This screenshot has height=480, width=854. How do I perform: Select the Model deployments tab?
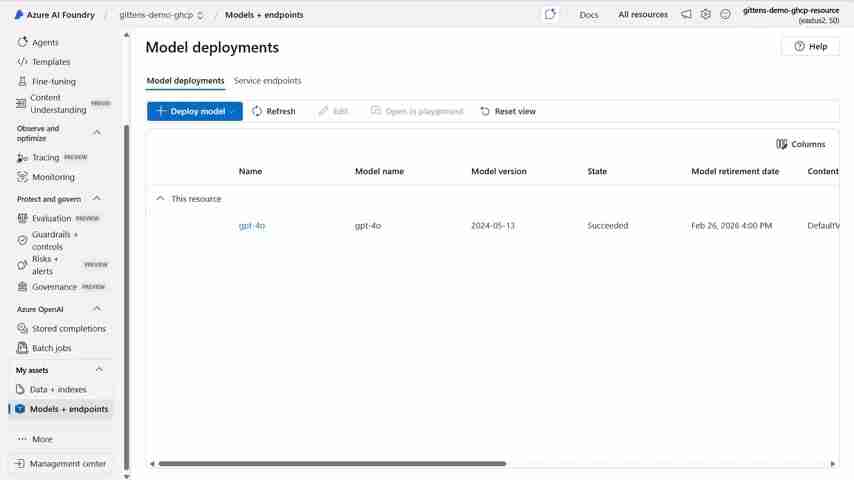[x=185, y=81]
